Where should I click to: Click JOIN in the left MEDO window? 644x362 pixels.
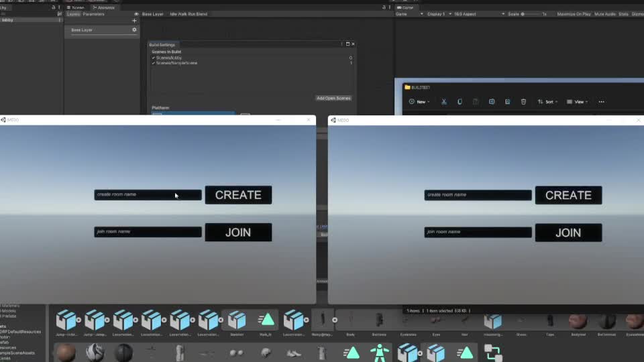click(x=238, y=233)
